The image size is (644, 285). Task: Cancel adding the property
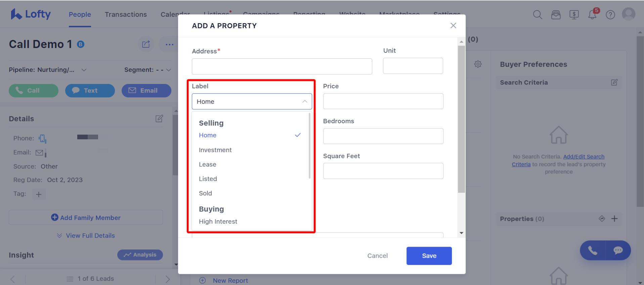pos(377,256)
